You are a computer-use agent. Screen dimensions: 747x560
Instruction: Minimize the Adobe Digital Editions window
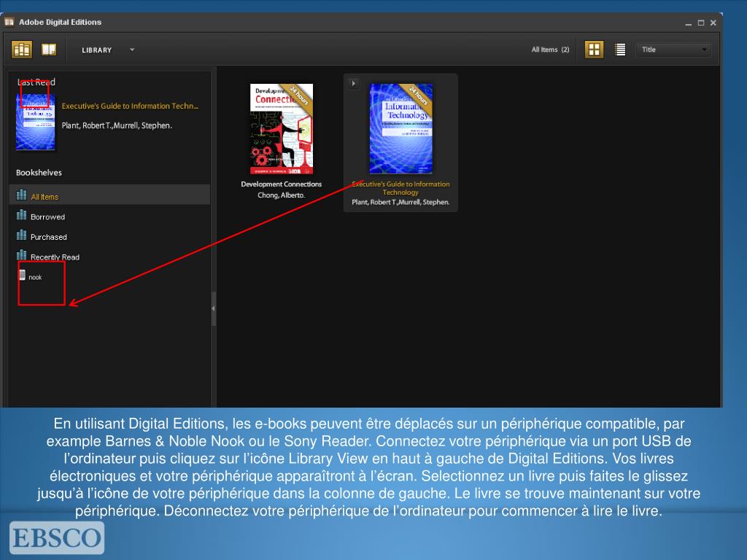[689, 23]
